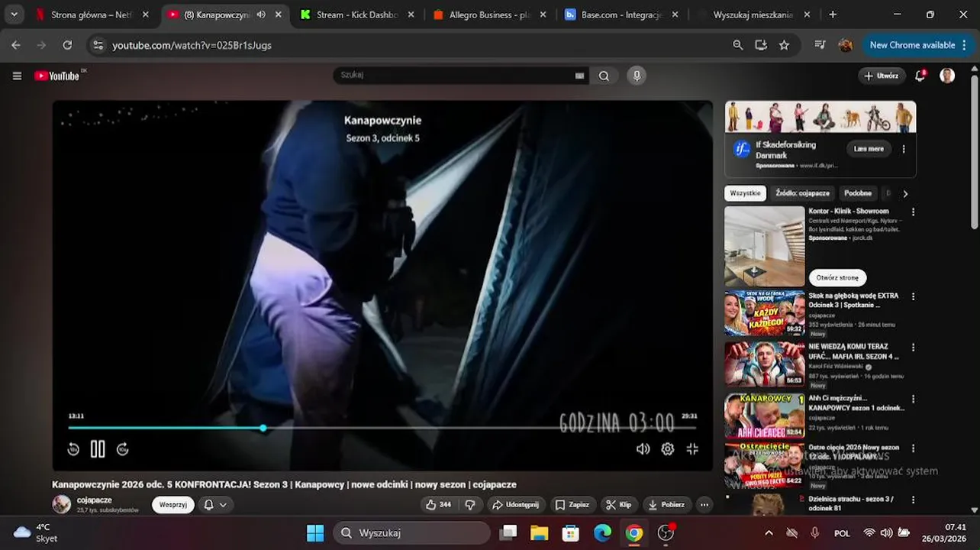Open Chrome zoom magnifier icon in address bar
This screenshot has height=550, width=980.
click(737, 45)
